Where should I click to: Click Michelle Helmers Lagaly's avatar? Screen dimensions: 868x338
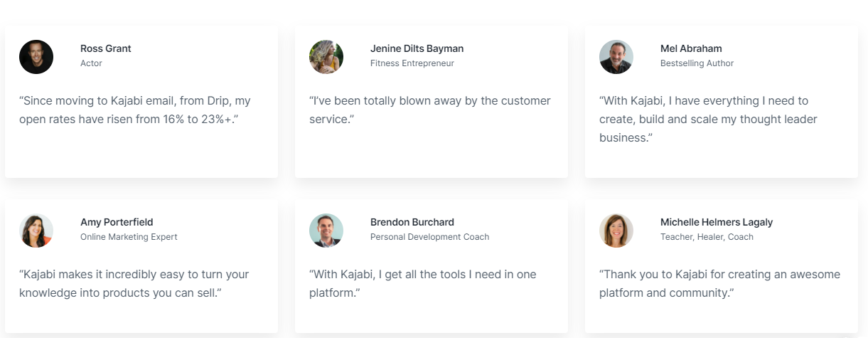(x=616, y=231)
